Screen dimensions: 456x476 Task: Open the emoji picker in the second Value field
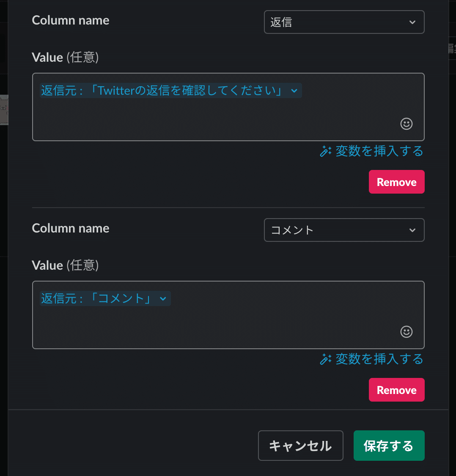[x=406, y=332]
